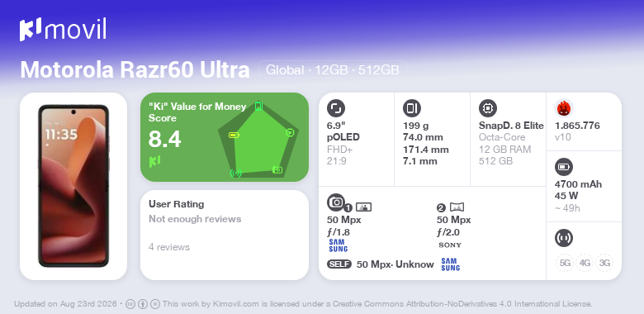Select the 4G network badge
This screenshot has width=644, height=314.
[585, 263]
